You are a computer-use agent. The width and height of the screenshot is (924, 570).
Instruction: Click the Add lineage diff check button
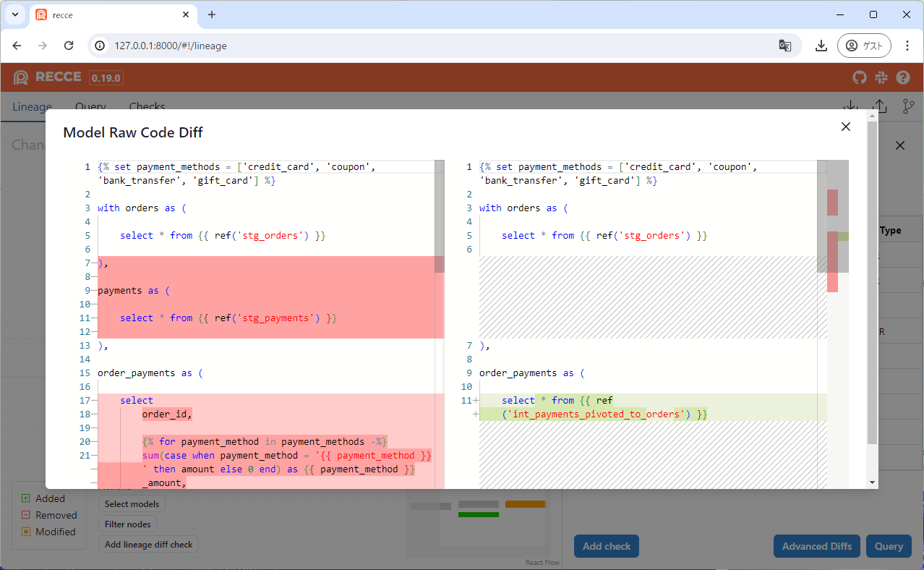[148, 544]
